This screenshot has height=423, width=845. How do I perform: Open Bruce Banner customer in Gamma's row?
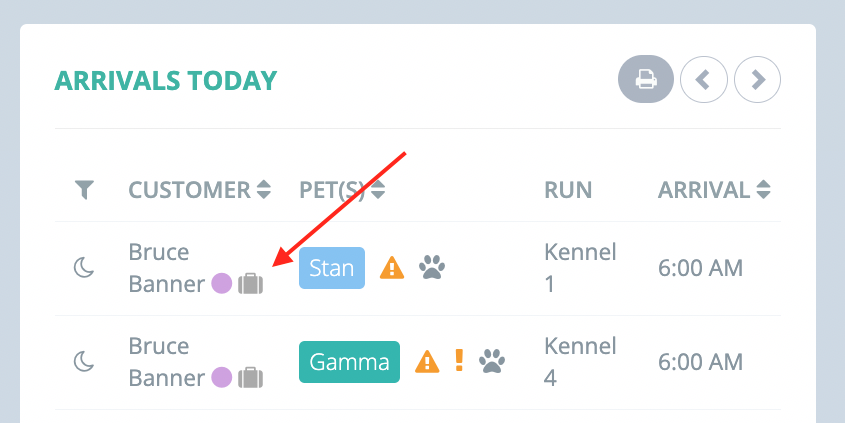pos(167,362)
